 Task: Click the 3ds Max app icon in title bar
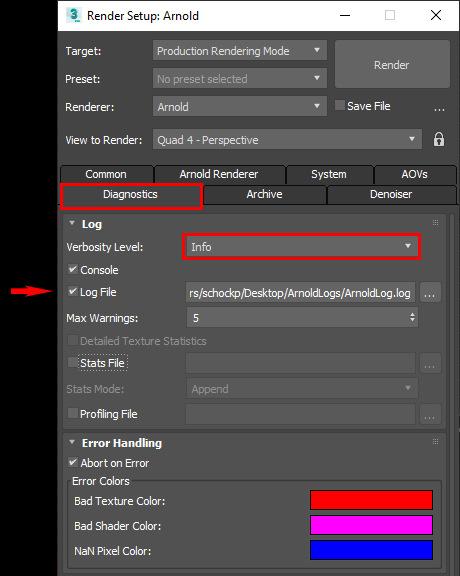[x=73, y=15]
